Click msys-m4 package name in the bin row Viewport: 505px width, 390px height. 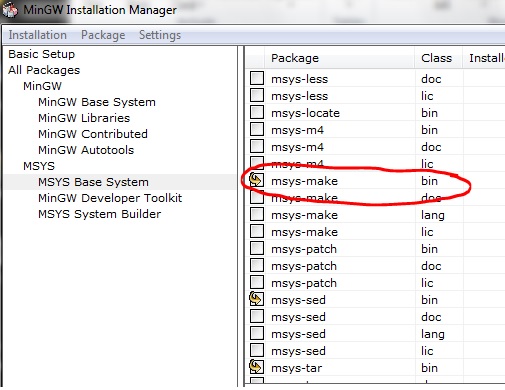coord(297,130)
